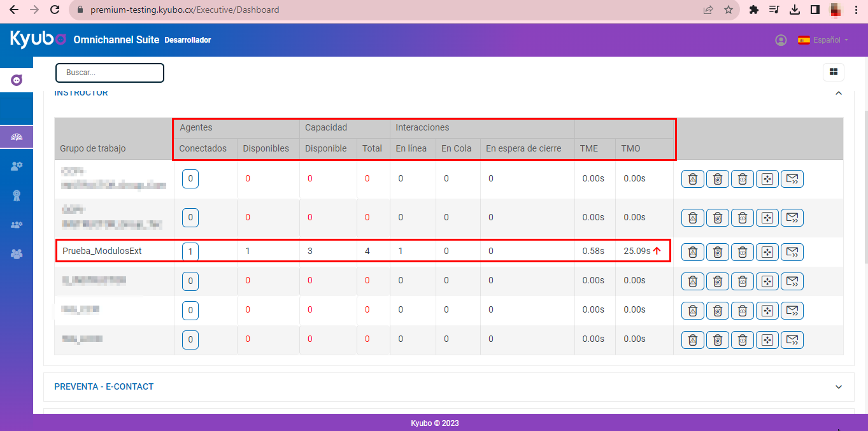Click Total value 4 in Prueba_ModulosExt row
868x431 pixels.
point(367,251)
